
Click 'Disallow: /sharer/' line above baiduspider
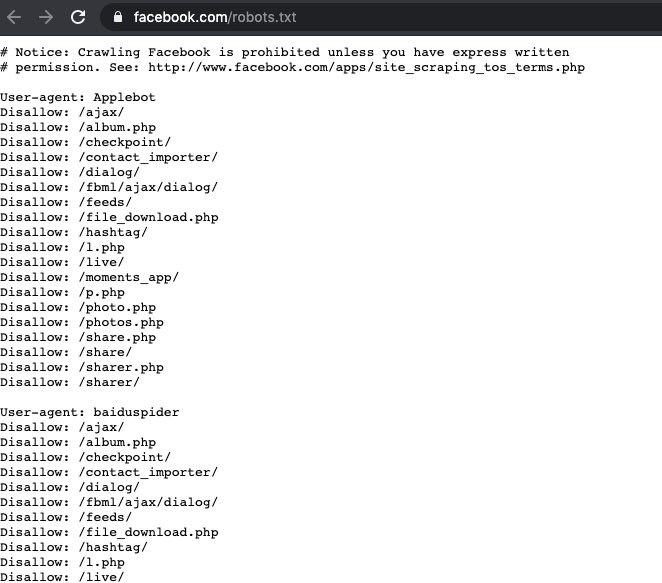click(70, 382)
